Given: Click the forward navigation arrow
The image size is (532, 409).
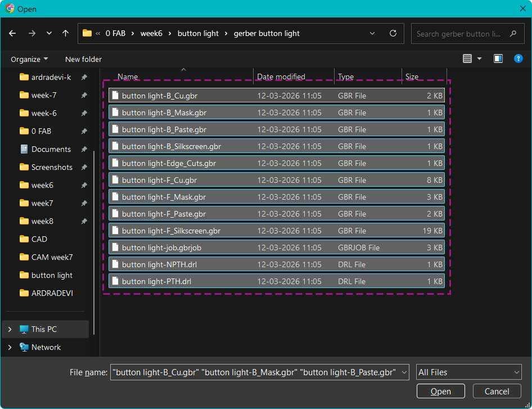Looking at the screenshot, I should [31, 33].
